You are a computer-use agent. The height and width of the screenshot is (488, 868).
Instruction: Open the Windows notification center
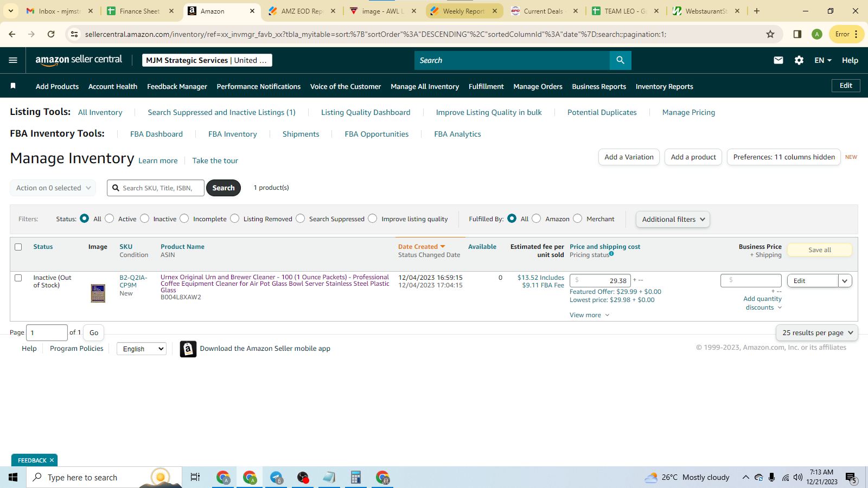[x=851, y=477]
